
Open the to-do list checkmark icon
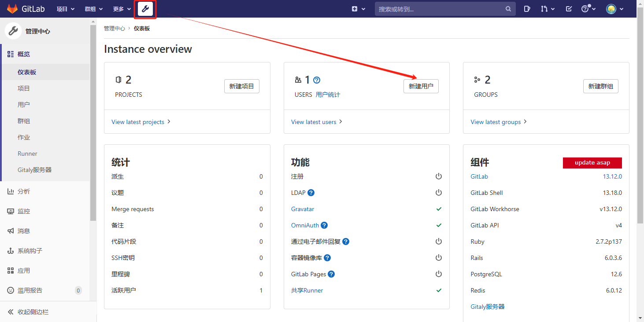pos(569,9)
